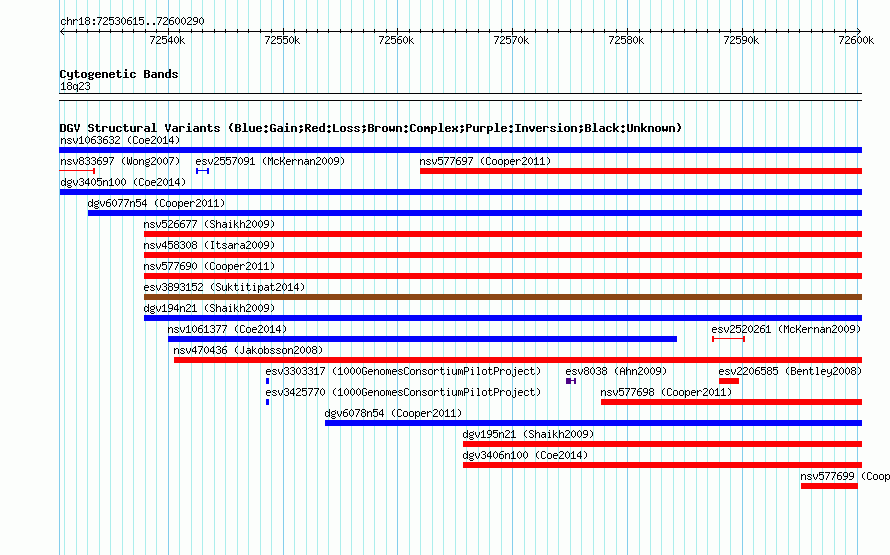Click the left arrowhead of the ruler
Screen dimensions: 890x555
click(62, 32)
